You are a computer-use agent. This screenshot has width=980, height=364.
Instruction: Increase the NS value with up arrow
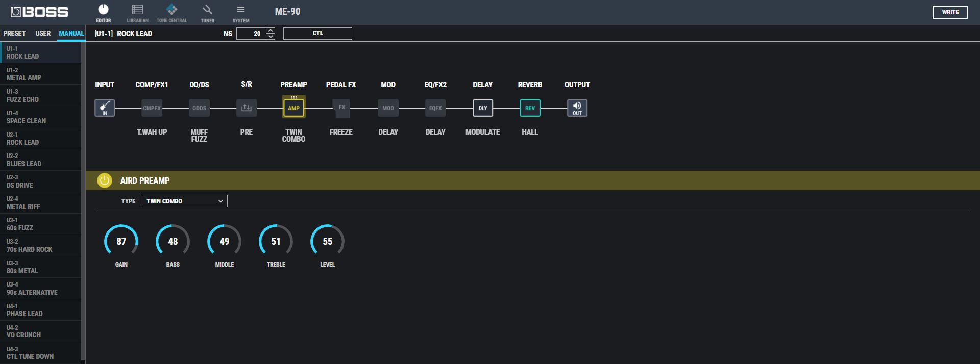(271, 31)
